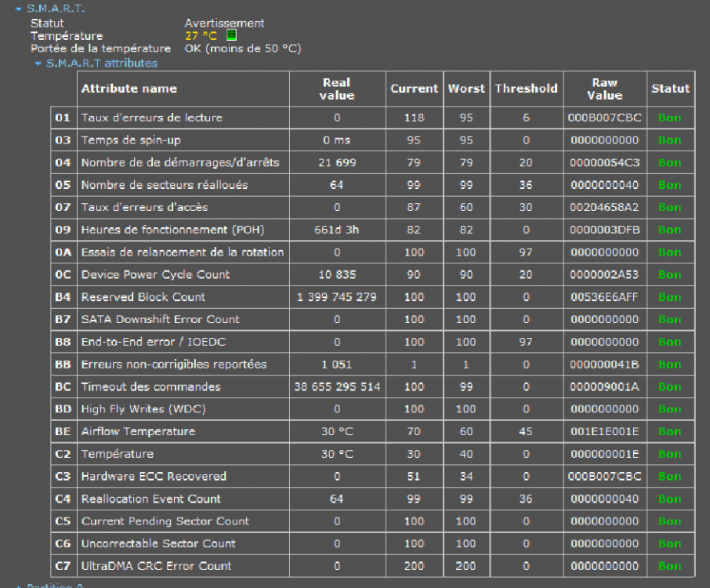Click raw value 0000003DFB
The image size is (710, 588).
coord(605,230)
